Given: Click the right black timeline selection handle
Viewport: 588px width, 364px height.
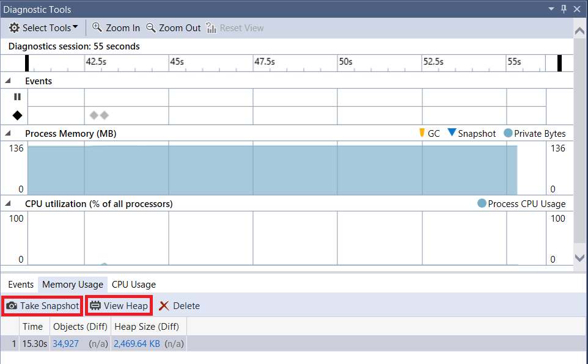Looking at the screenshot, I should point(559,63).
